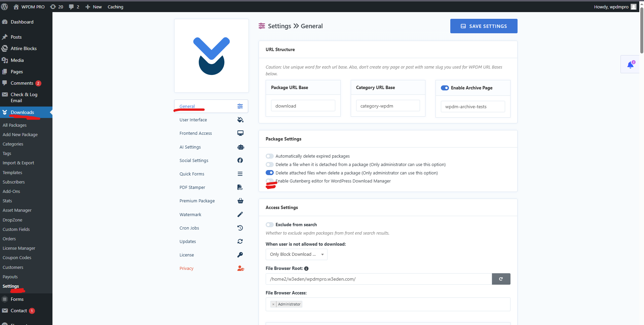
Task: Open Media in the sidebar
Action: coord(17,60)
